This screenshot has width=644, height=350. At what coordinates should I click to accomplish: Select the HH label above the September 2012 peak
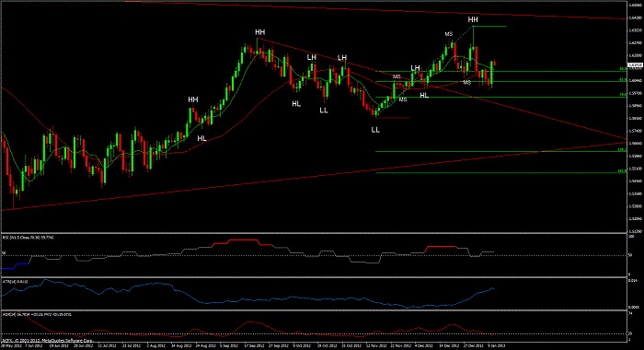coord(260,32)
